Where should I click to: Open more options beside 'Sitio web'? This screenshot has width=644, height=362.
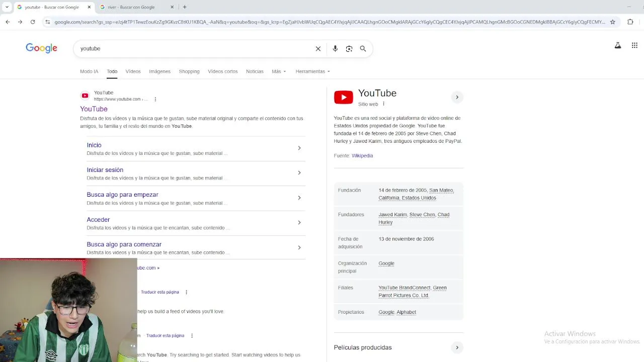point(383,104)
